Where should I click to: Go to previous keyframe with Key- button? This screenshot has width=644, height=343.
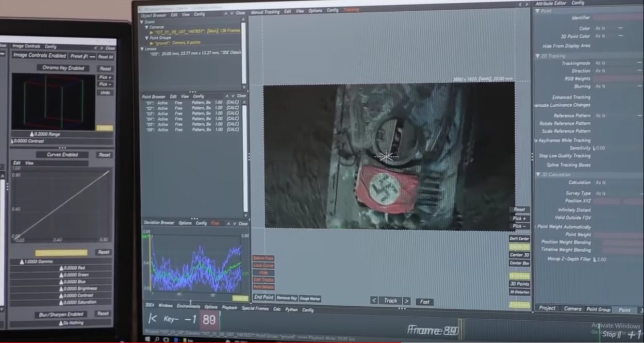tap(171, 319)
